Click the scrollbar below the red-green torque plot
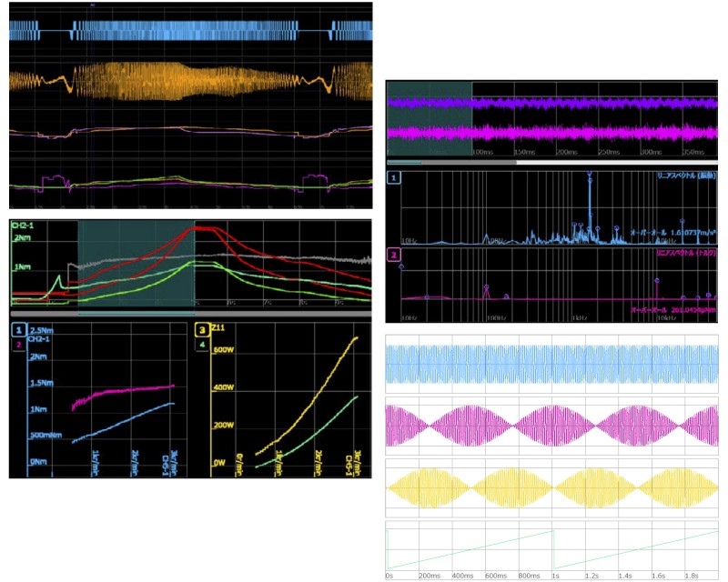The image size is (728, 582). coord(191,314)
